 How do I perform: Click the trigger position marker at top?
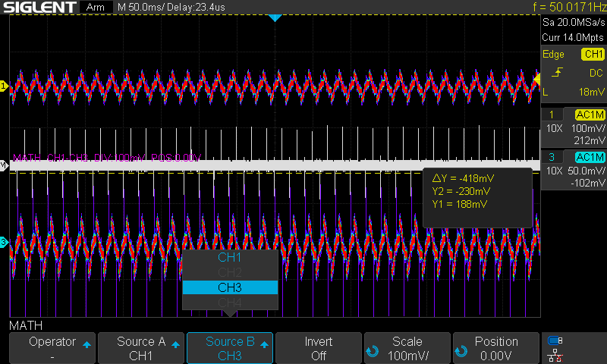tap(275, 17)
